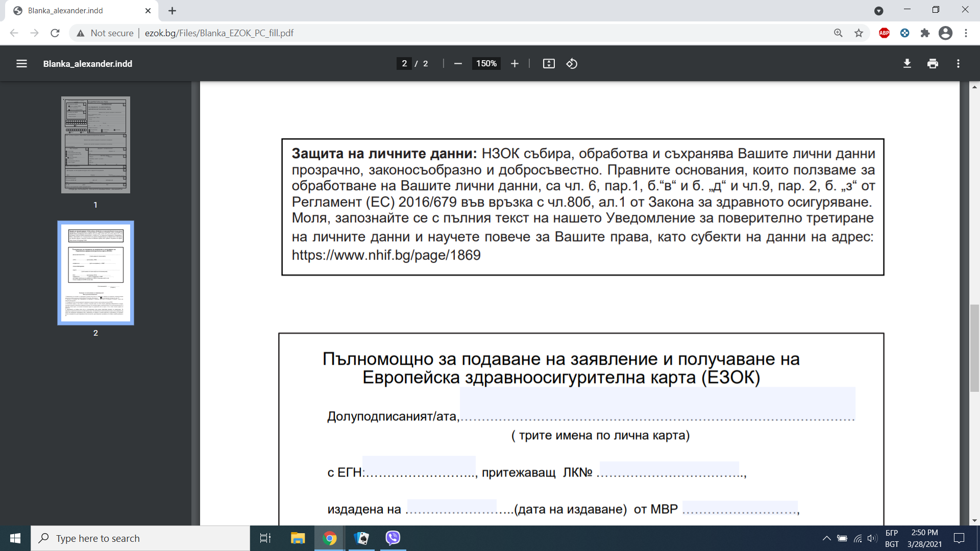The image size is (980, 551).
Task: Click the three names form field
Action: pos(657,404)
